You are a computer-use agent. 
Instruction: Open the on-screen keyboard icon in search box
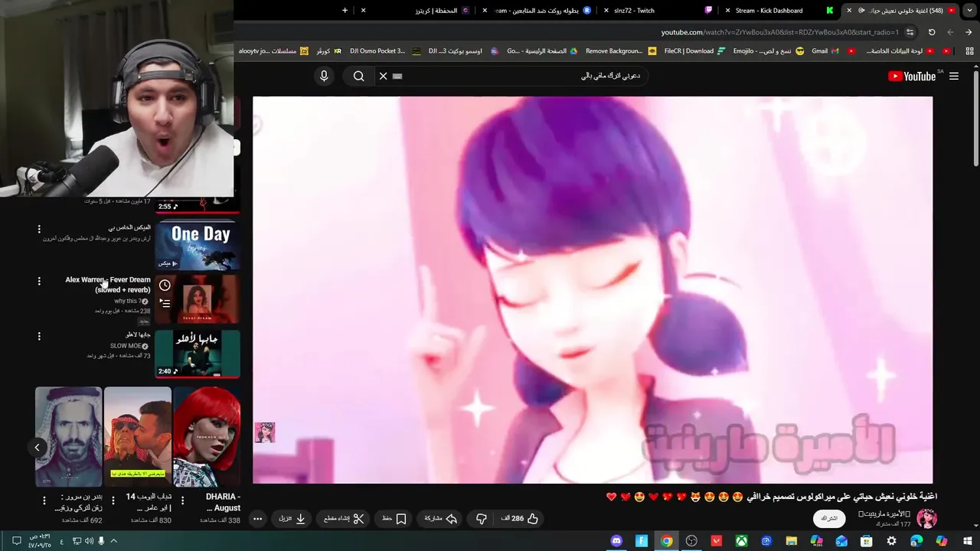pyautogui.click(x=397, y=76)
